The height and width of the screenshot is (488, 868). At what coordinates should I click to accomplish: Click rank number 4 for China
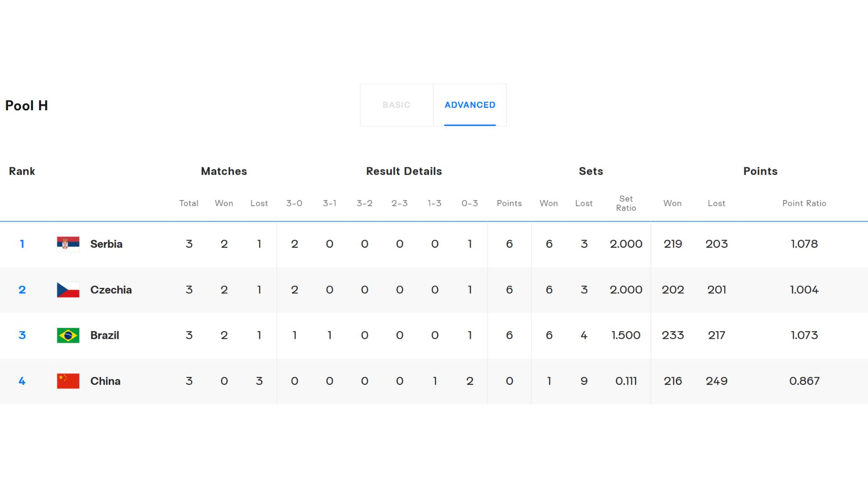point(22,381)
